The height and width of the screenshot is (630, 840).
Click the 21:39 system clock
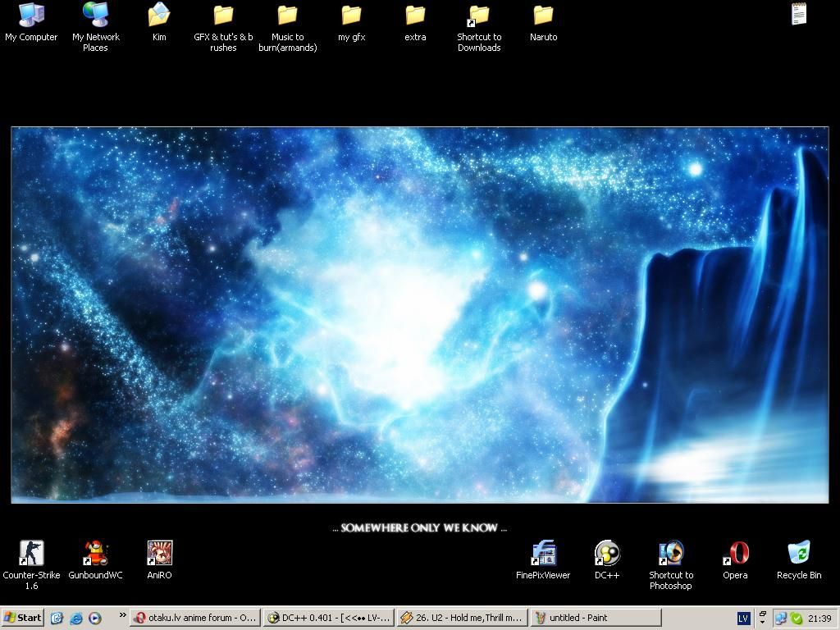click(x=819, y=619)
